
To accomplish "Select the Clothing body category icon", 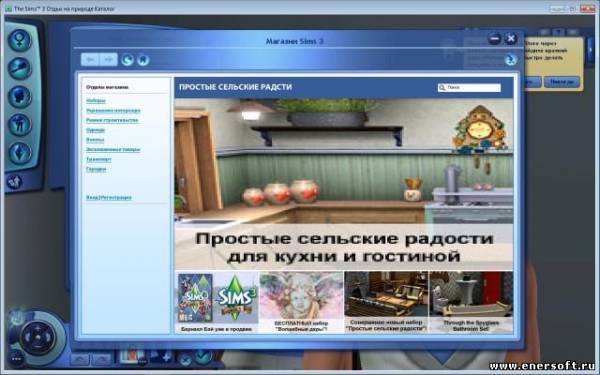I will click(x=20, y=125).
